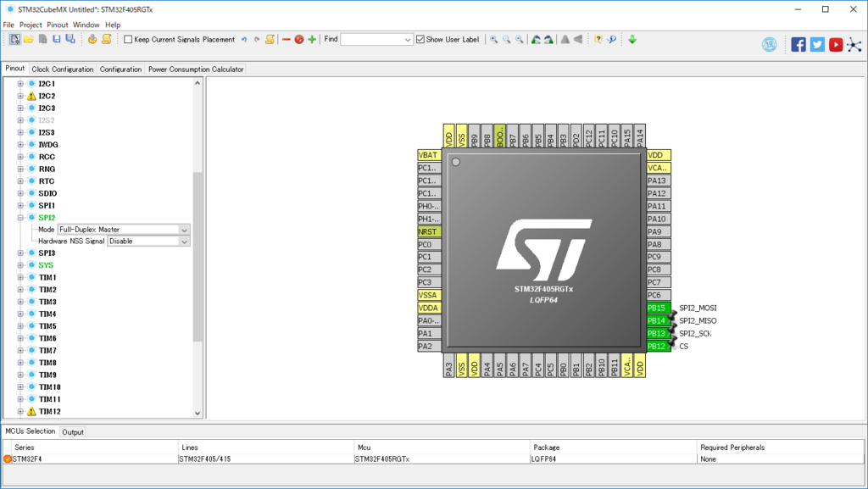
Task: Click the PA13 pin on chip
Action: point(658,181)
